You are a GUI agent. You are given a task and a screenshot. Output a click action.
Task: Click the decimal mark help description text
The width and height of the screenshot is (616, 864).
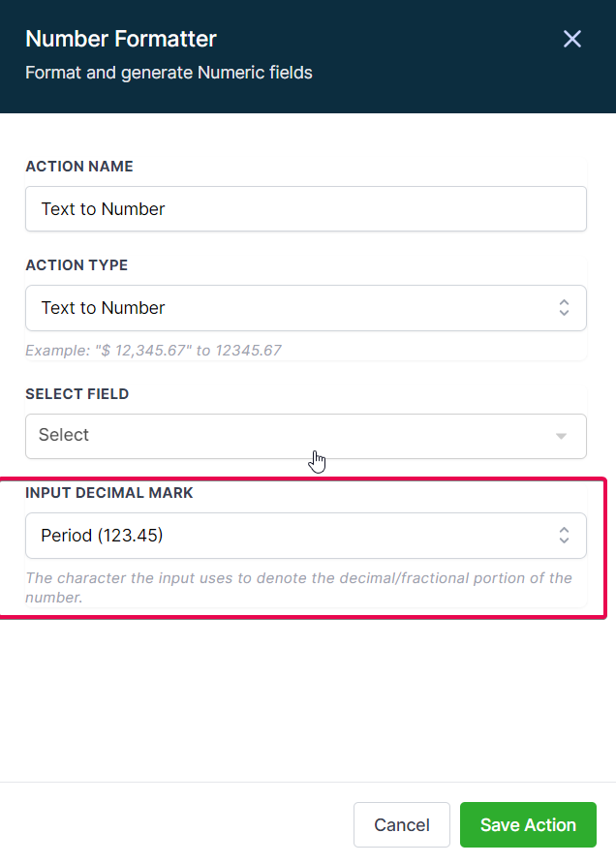tap(298, 587)
